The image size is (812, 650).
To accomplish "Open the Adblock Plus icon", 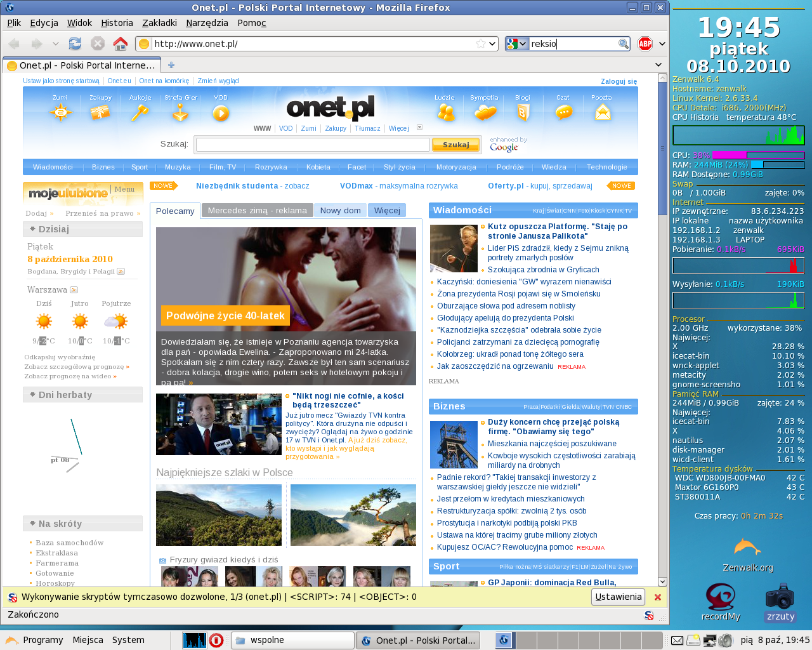I will (x=645, y=44).
